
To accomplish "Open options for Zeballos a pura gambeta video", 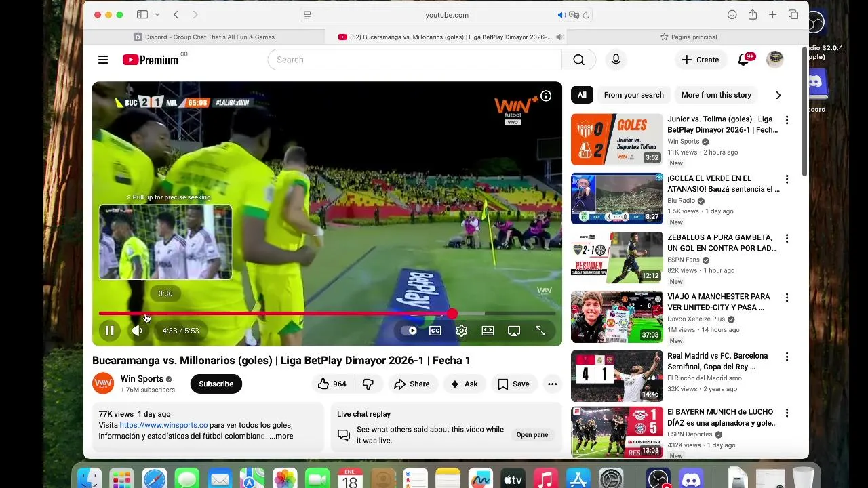I will [x=787, y=239].
